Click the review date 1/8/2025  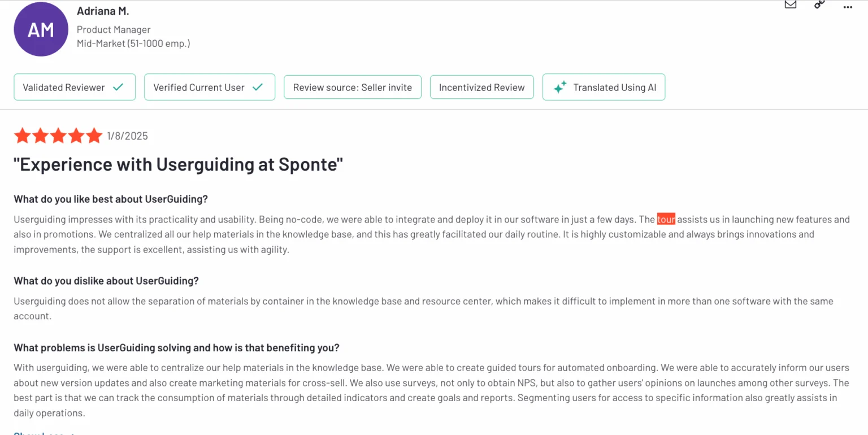click(127, 136)
